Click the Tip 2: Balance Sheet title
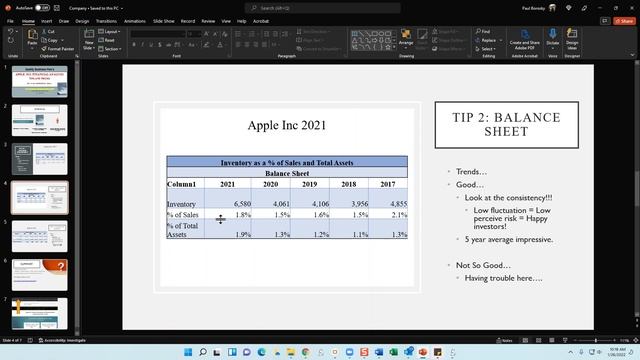 tap(507, 124)
